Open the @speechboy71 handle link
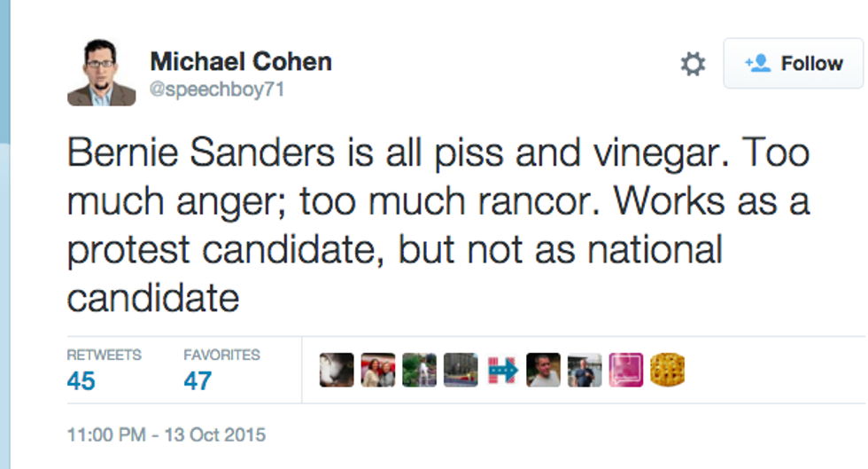868x469 pixels. tap(217, 90)
